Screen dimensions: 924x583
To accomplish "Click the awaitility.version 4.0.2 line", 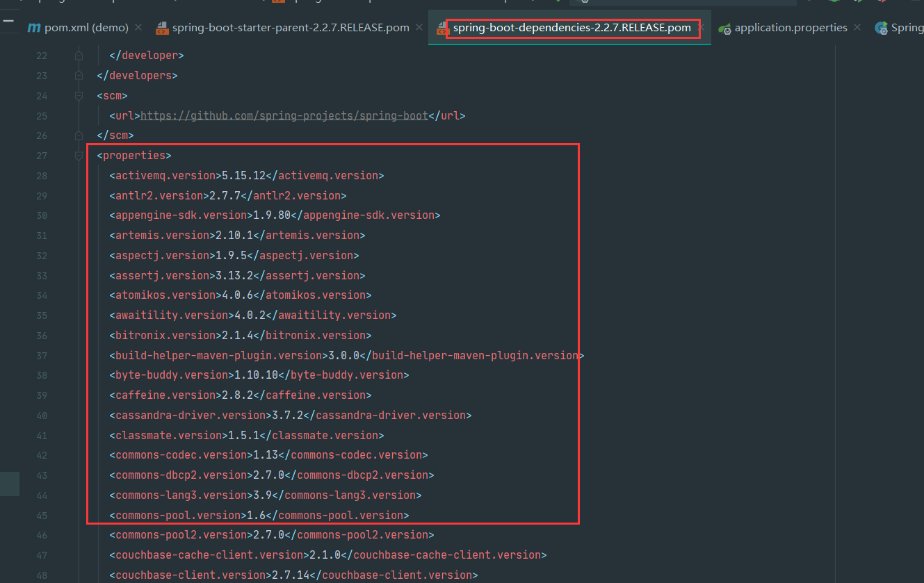I will pyautogui.click(x=253, y=315).
